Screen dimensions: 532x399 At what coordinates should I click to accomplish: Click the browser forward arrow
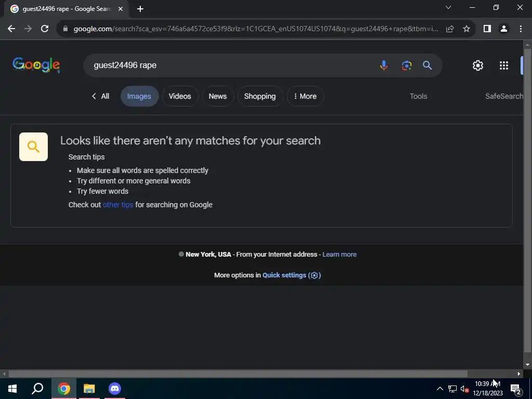tap(28, 29)
